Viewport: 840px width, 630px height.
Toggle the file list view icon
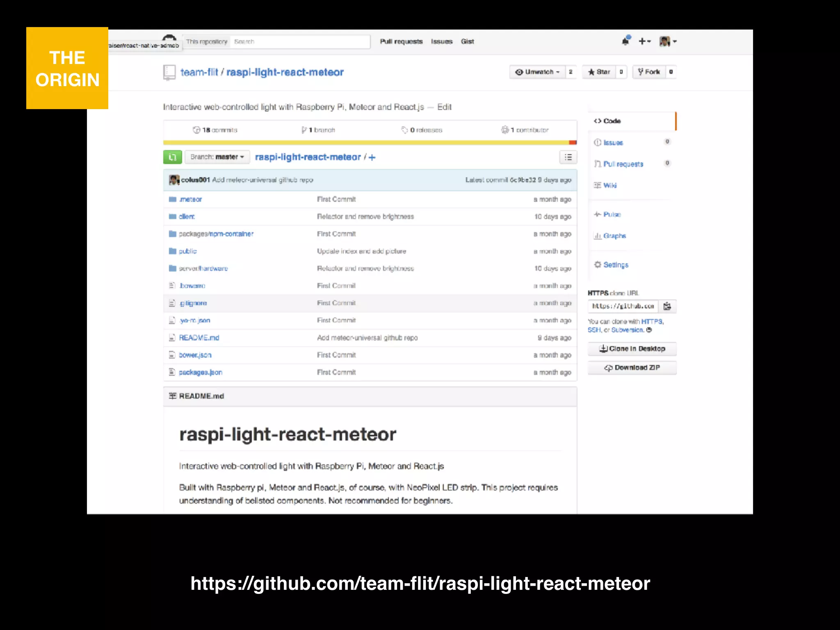[568, 157]
